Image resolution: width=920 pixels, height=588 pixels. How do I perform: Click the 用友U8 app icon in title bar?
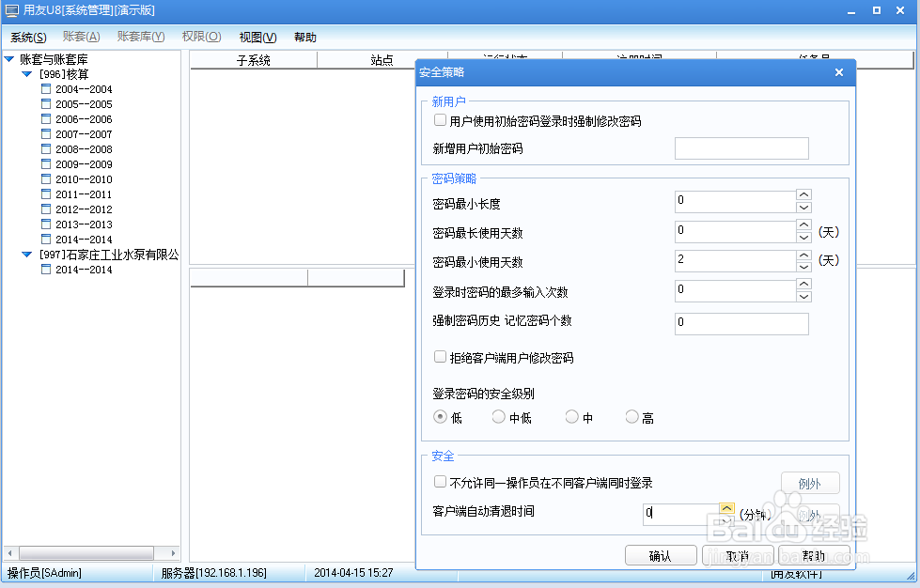pyautogui.click(x=11, y=10)
